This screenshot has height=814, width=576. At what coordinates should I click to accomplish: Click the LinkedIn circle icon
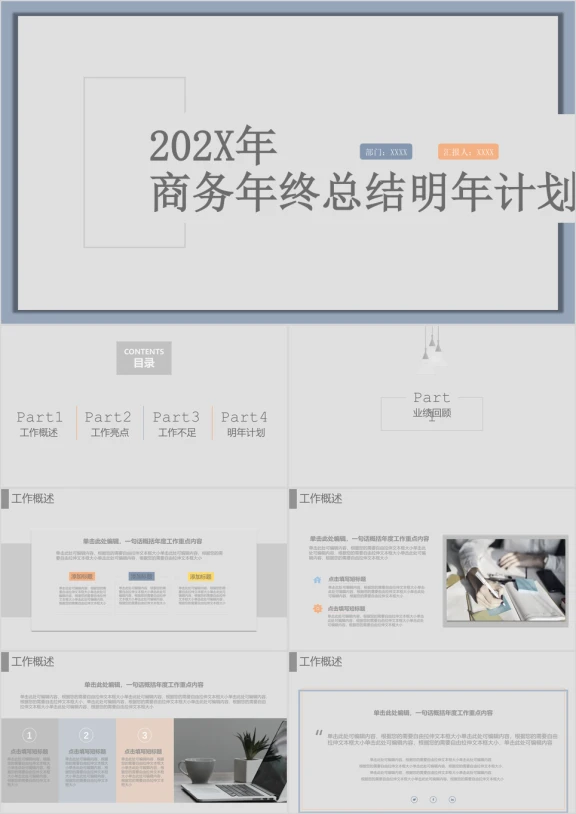point(452,799)
